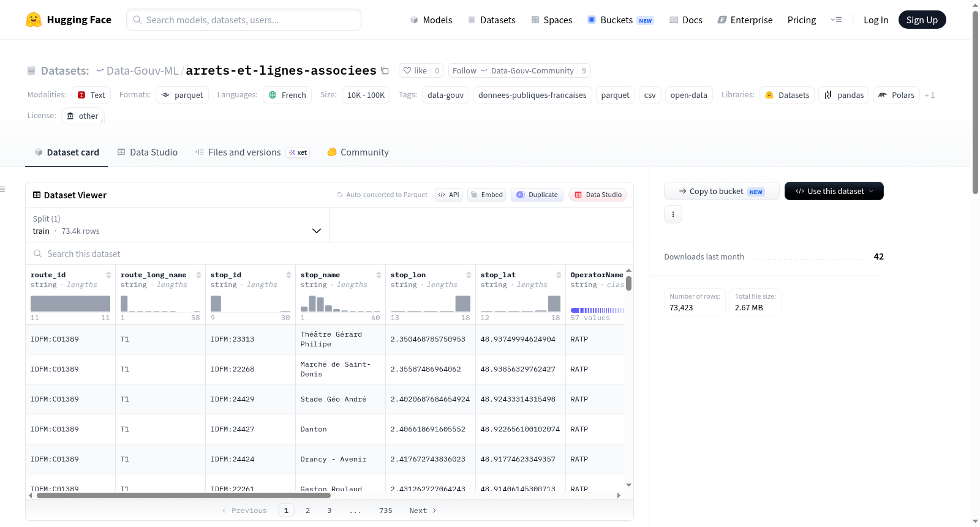Click the cell Théâtre Gérard Philipe
The width and height of the screenshot is (980, 527).
coord(340,339)
